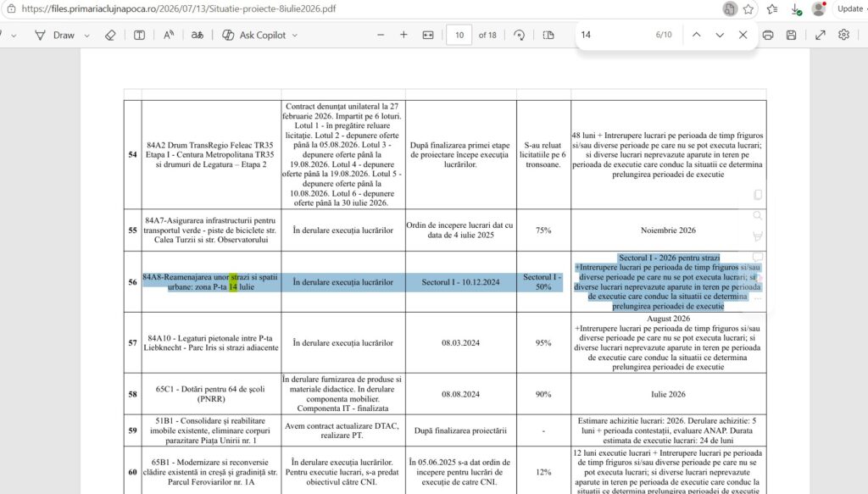868x494 pixels.
Task: Save the PDF with the floppy icon
Action: pyautogui.click(x=792, y=35)
